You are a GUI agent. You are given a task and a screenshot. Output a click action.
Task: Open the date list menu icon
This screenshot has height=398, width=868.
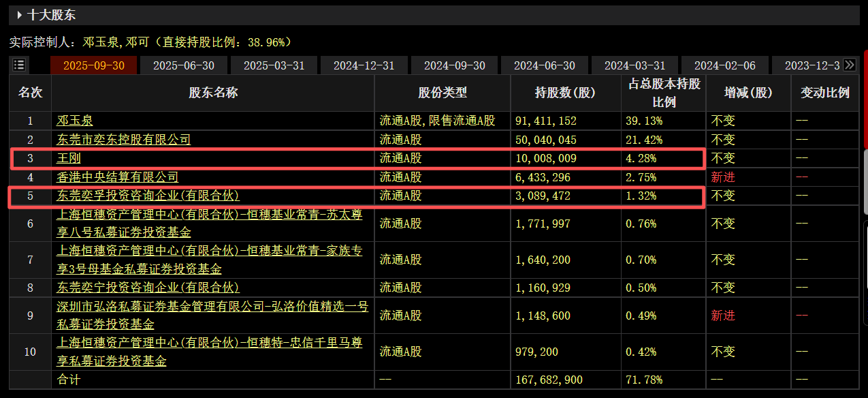(19, 65)
